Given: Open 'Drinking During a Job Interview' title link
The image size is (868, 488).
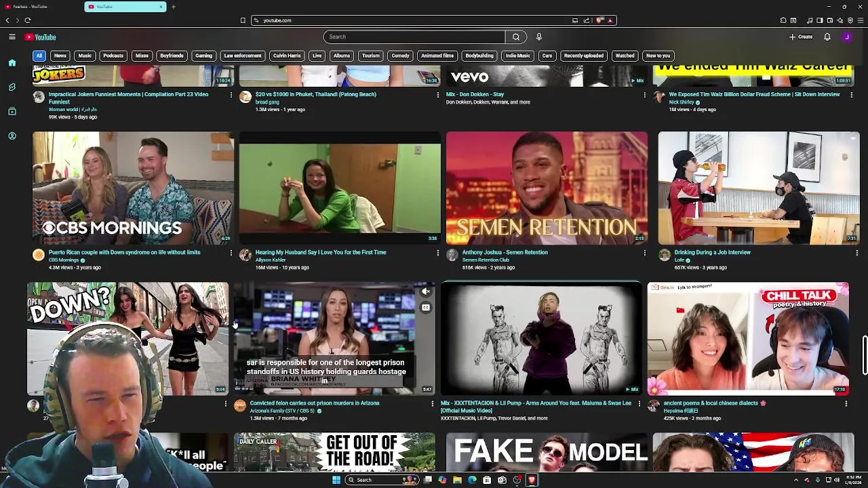Looking at the screenshot, I should (x=713, y=252).
